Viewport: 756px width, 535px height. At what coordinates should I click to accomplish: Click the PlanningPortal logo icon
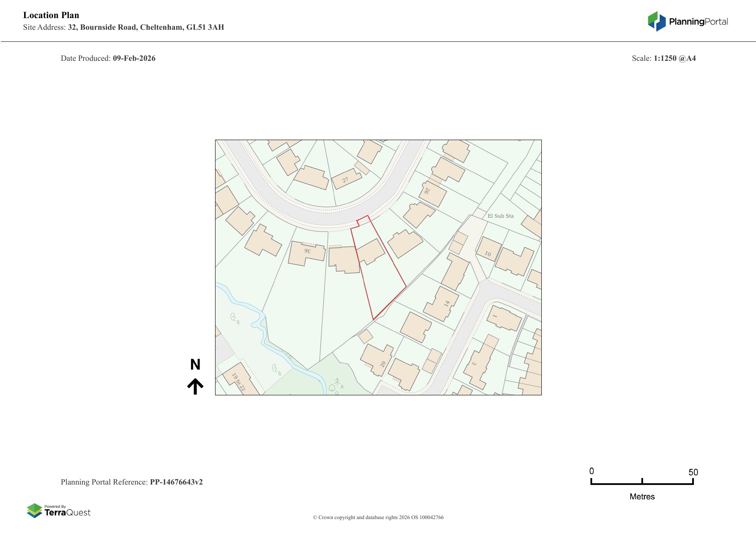(656, 22)
